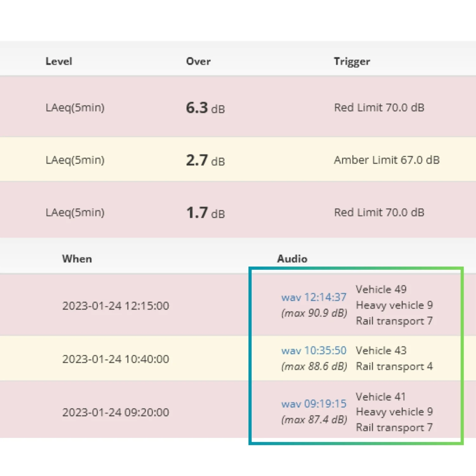Image resolution: width=476 pixels, height=476 pixels.
Task: Select the Audio column header
Action: 292,259
